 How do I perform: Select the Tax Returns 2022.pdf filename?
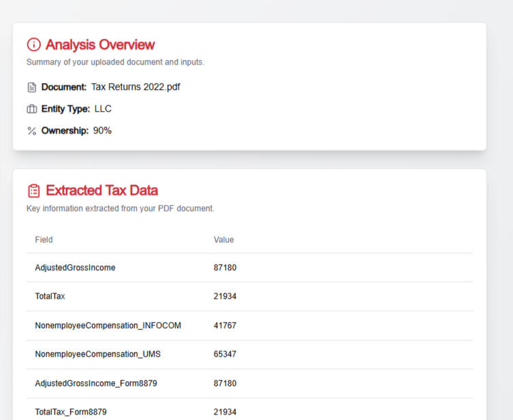(x=136, y=87)
